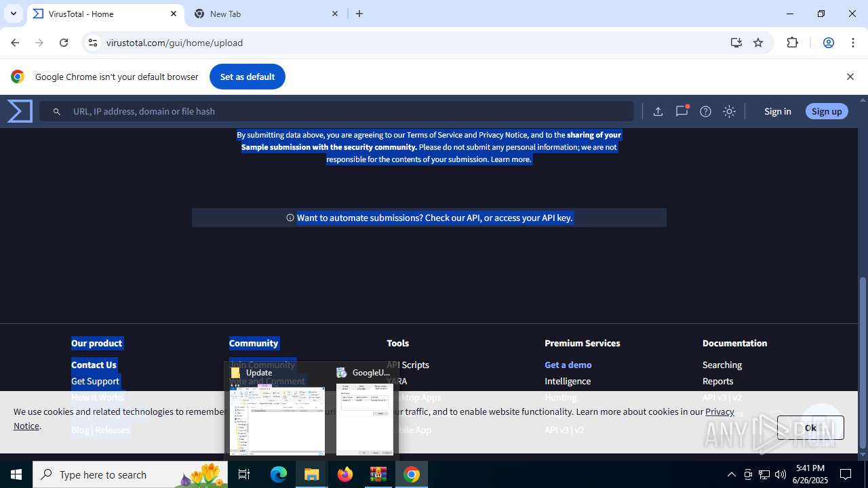Viewport: 868px width, 488px height.
Task: Expand the system tray hidden icons chevron
Action: (x=731, y=474)
